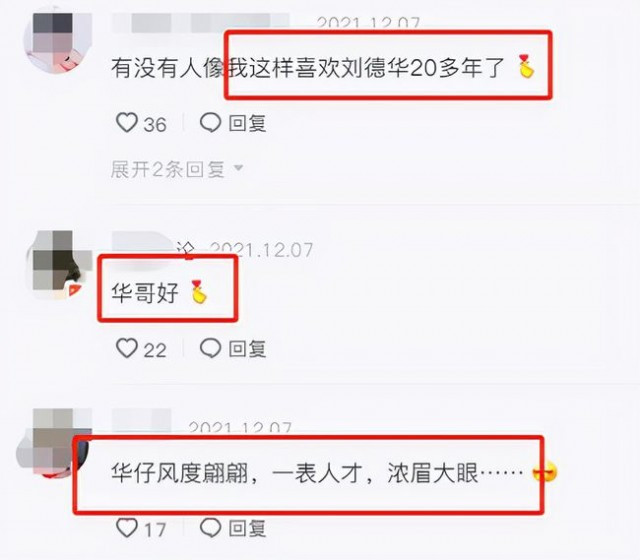Click the sunglasses emoji after 浓眉大眼
This screenshot has width=640, height=560.
coord(545,473)
